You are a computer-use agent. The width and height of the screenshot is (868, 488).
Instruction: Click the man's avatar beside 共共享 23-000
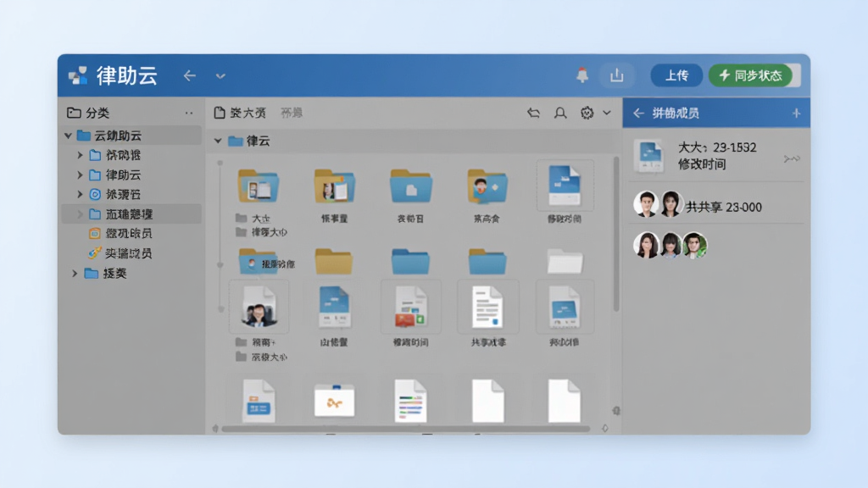pyautogui.click(x=646, y=203)
